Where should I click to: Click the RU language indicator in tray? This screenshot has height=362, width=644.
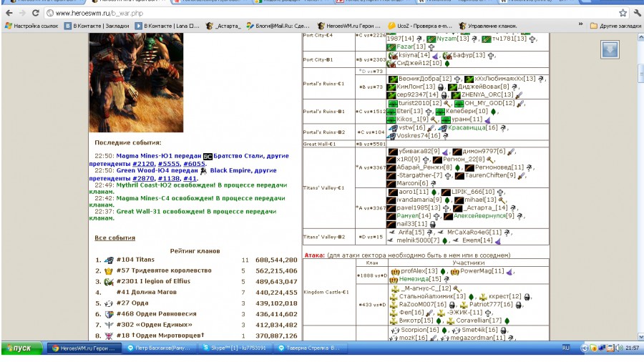(x=565, y=348)
